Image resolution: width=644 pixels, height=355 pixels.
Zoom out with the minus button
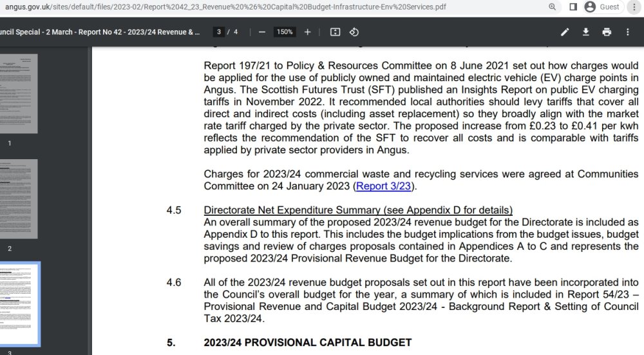(x=261, y=32)
